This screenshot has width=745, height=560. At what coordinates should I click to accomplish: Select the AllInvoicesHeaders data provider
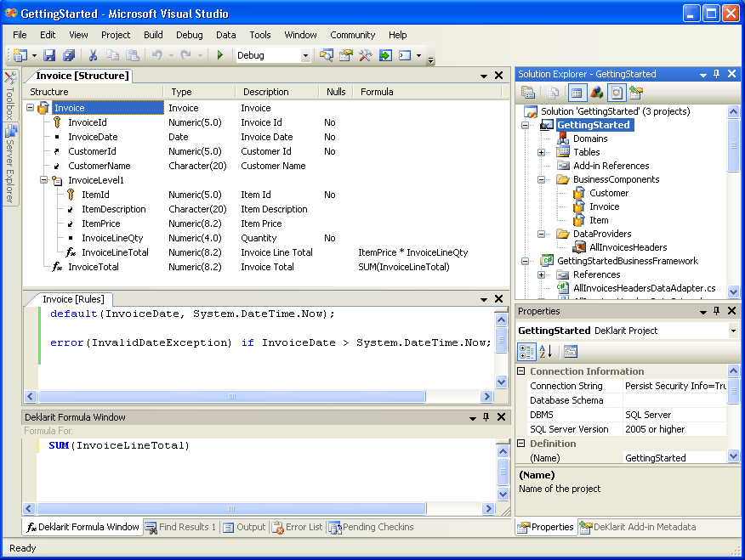click(x=628, y=247)
